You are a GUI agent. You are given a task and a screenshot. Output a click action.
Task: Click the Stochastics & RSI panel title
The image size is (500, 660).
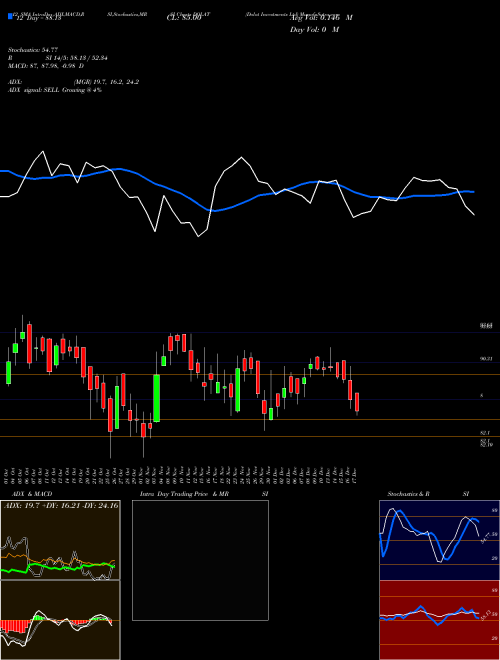pos(428,494)
